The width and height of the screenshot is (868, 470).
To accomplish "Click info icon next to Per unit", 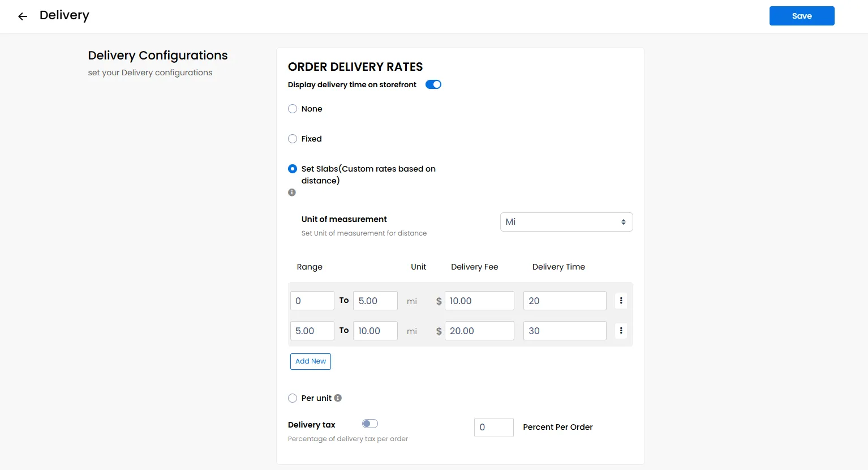I will (x=338, y=398).
